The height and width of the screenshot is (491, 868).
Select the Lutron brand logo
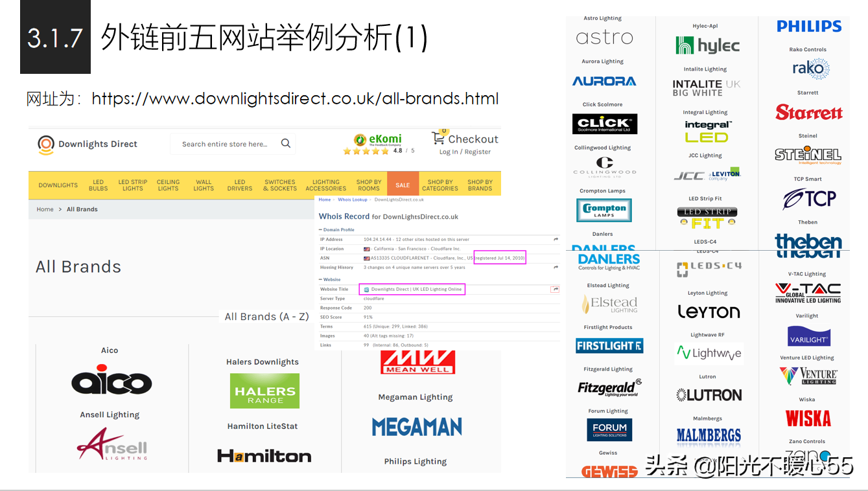pos(709,394)
